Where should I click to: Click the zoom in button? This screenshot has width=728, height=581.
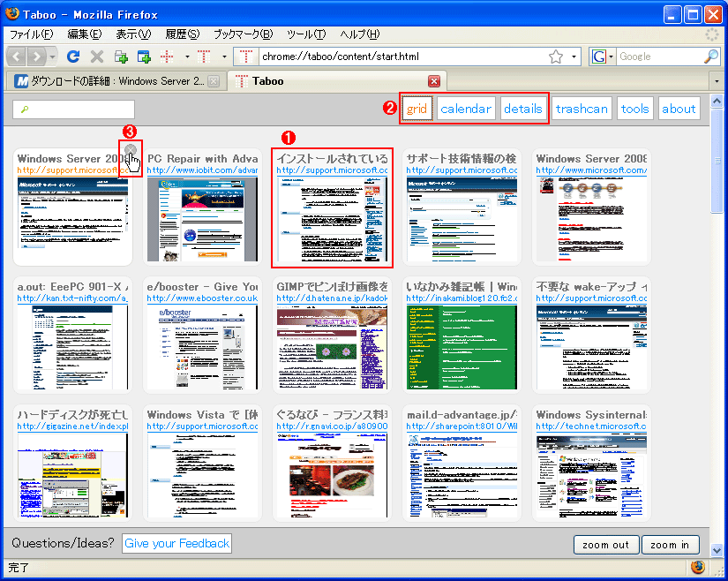click(670, 545)
